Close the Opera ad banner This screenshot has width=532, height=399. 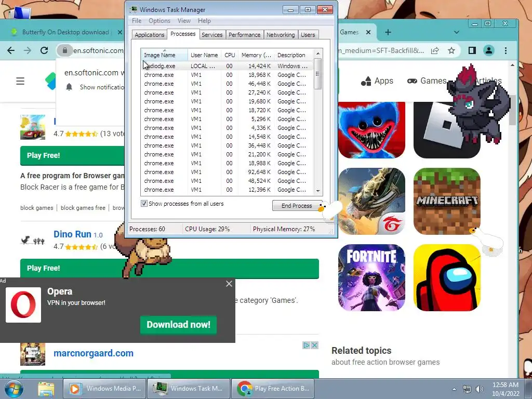point(229,284)
